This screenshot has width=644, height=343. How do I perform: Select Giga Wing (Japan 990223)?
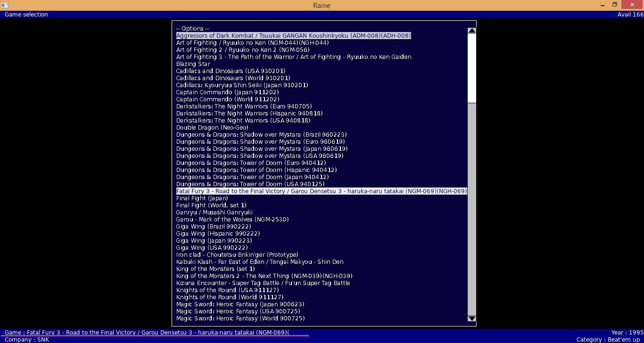pyautogui.click(x=215, y=241)
